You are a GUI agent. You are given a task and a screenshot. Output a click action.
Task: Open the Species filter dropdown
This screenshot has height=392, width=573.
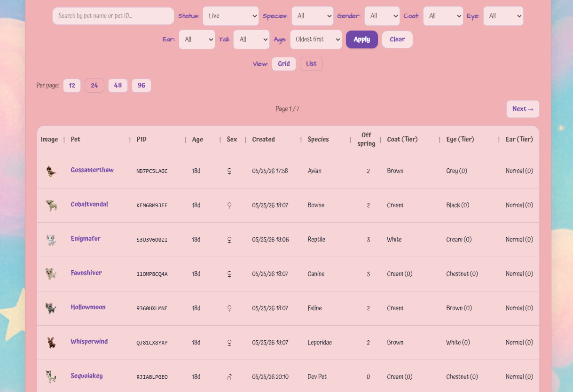pos(313,16)
